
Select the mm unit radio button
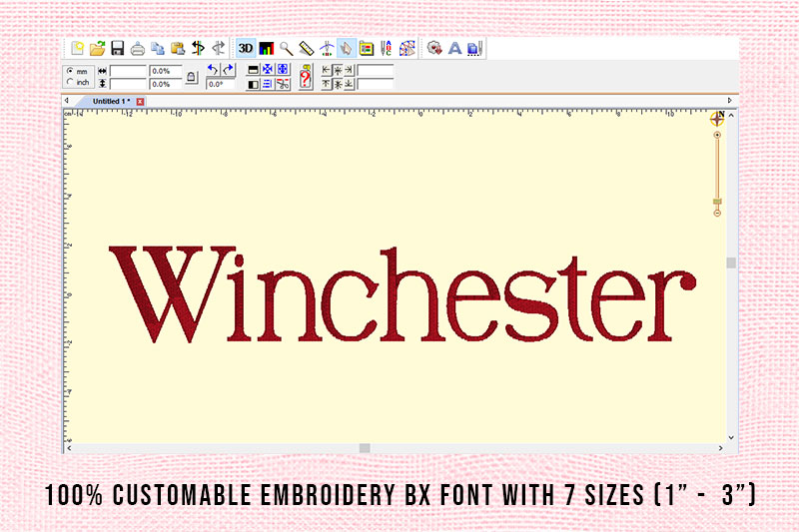click(x=70, y=71)
